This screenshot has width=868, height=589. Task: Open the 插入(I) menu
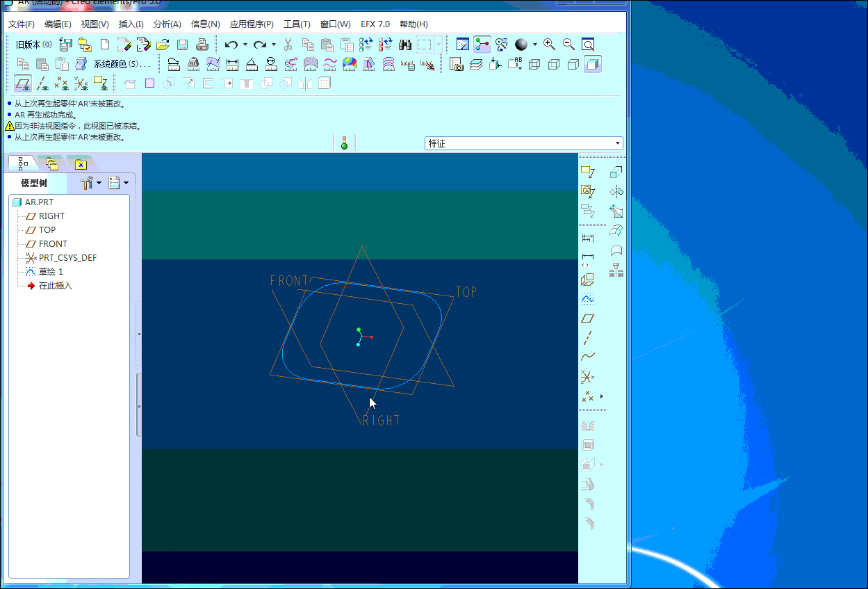pos(131,24)
